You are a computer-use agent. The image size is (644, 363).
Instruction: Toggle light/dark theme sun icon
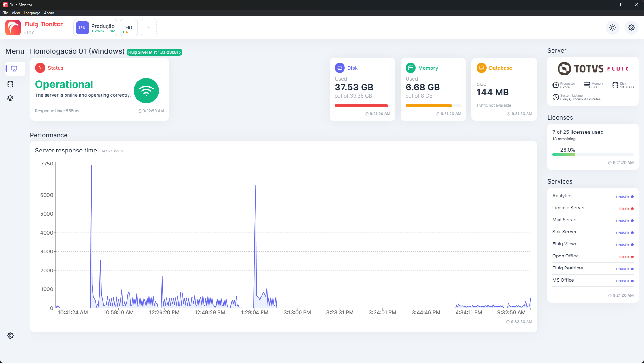click(613, 28)
